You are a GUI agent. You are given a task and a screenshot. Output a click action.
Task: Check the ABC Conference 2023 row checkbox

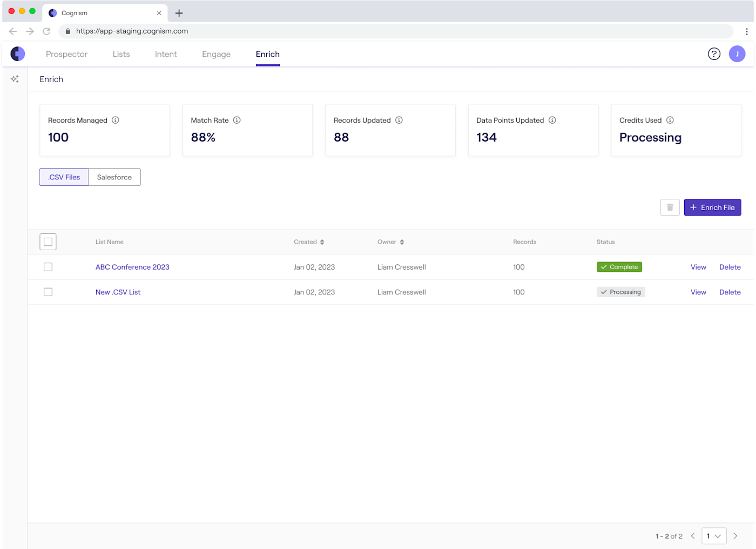coord(48,267)
